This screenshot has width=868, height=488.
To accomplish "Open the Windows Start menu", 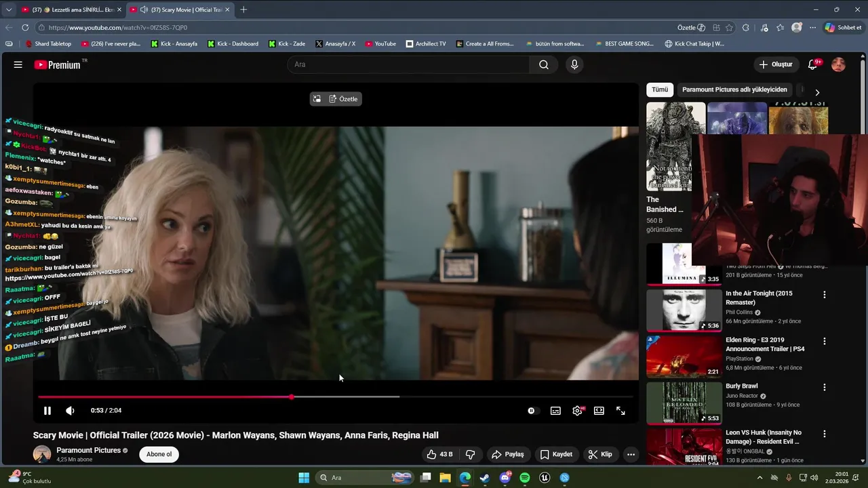I will point(304,478).
